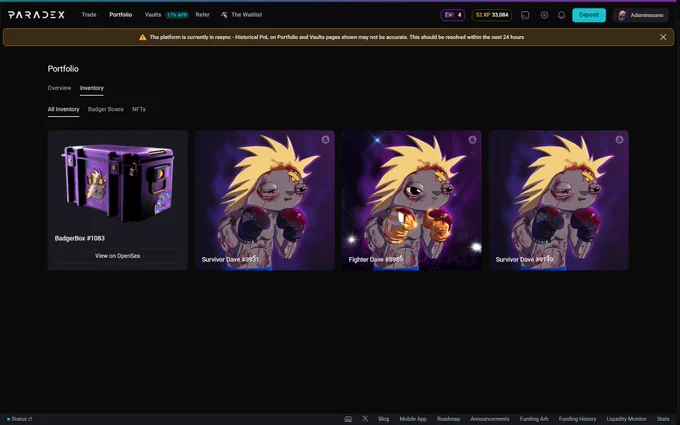Image resolution: width=680 pixels, height=425 pixels.
Task: Open the Funding History footer link
Action: 577,419
